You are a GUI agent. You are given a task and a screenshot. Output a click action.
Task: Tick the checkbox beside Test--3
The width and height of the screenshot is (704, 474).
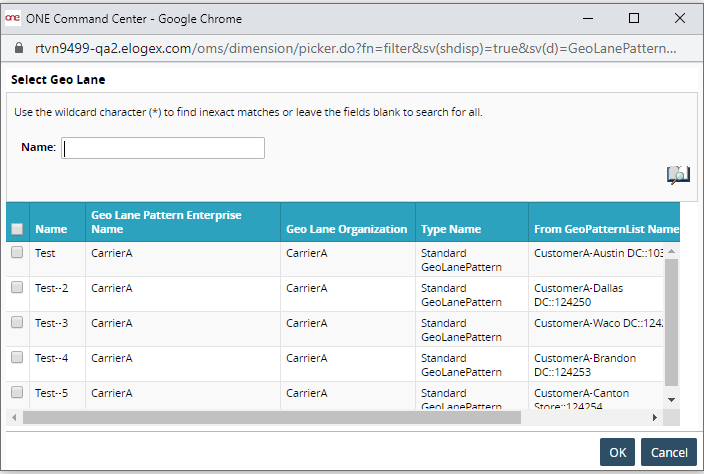pyautogui.click(x=17, y=323)
